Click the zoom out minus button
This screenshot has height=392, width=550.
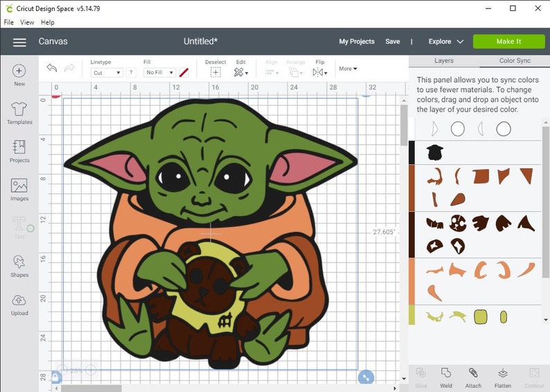[62, 369]
